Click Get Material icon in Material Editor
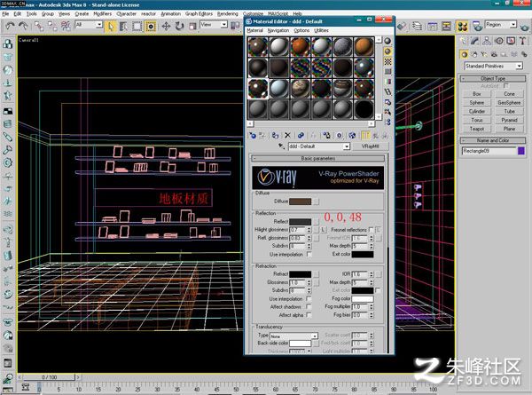This screenshot has width=532, height=395. pyautogui.click(x=253, y=136)
